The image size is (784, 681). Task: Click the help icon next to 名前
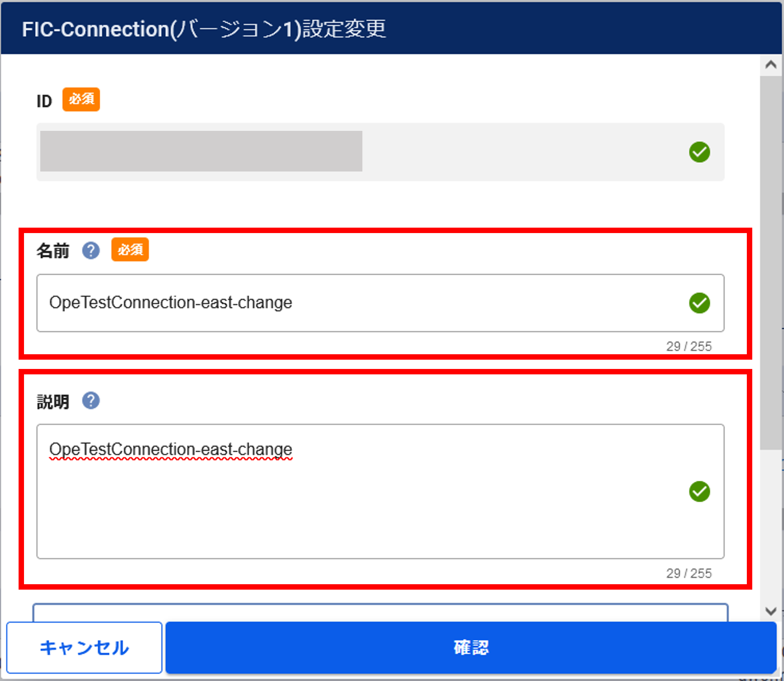coord(91,250)
